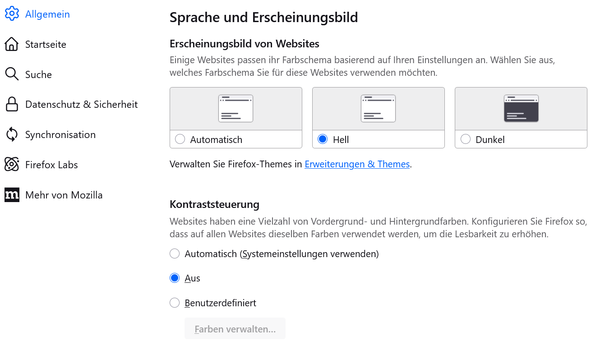Screen dimensions: 605x364
Task: Click the Mozilla 'm' logo icon
Action: click(12, 195)
